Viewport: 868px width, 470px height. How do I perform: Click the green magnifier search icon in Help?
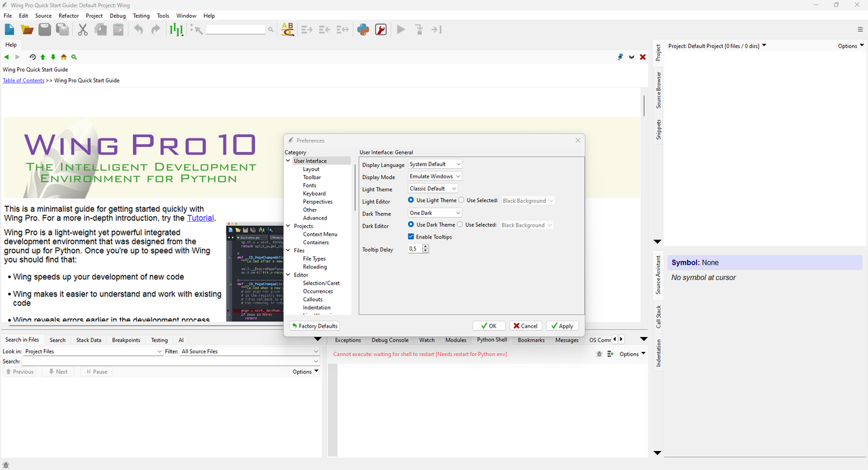click(x=74, y=58)
